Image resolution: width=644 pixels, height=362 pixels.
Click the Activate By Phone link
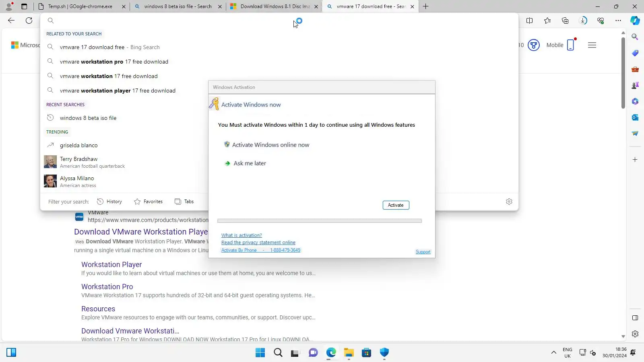point(261,250)
